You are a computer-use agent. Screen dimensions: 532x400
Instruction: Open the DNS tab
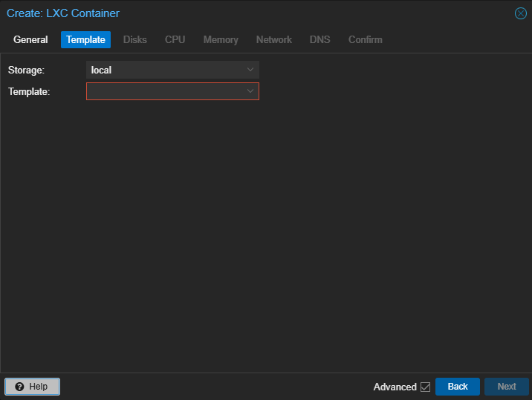(320, 39)
